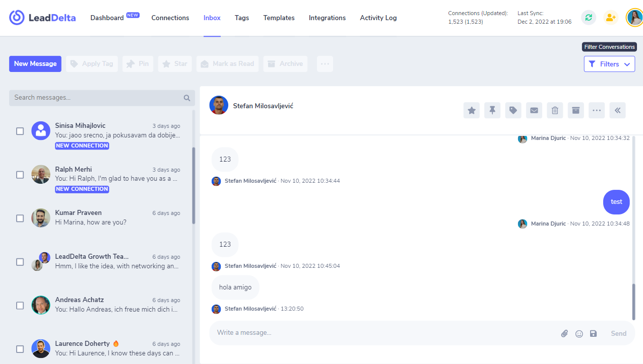Open the Activity Log tab
The width and height of the screenshot is (643, 364).
point(378,18)
